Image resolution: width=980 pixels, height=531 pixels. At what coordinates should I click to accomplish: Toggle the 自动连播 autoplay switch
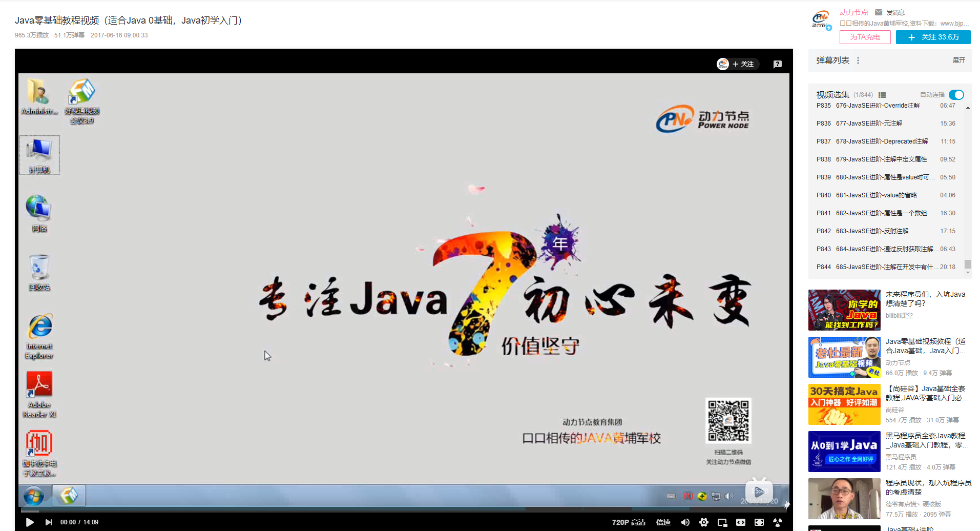[x=956, y=95]
